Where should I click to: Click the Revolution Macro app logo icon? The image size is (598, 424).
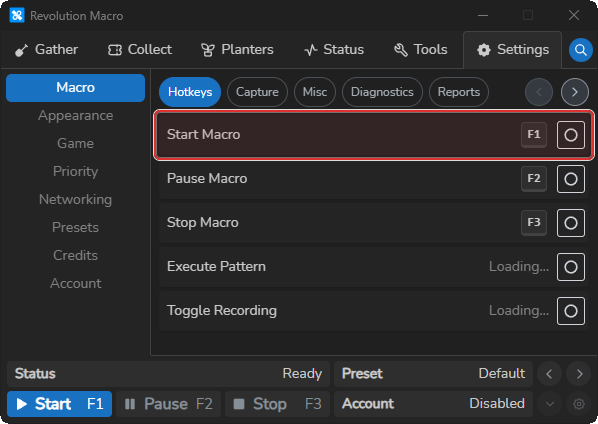coord(17,16)
